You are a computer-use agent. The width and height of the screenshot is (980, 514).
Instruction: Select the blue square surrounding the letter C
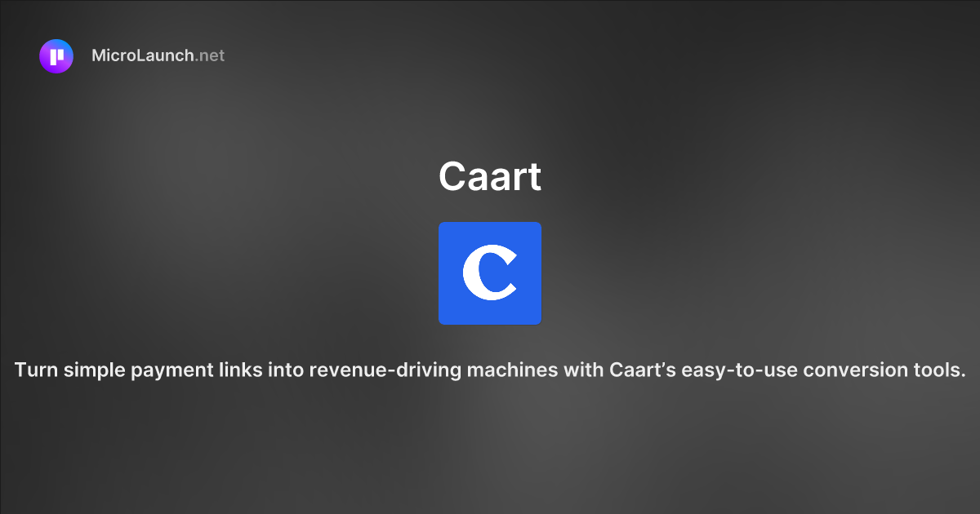tap(490, 273)
